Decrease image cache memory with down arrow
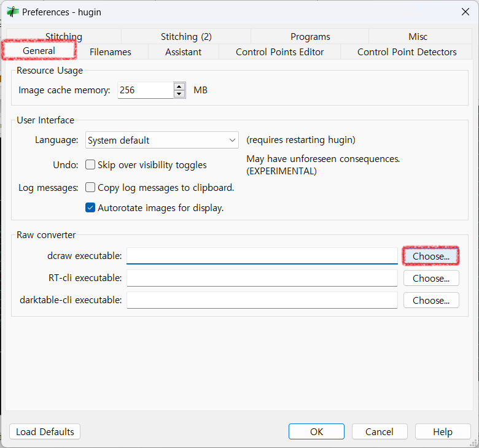This screenshot has height=448, width=479. click(179, 94)
